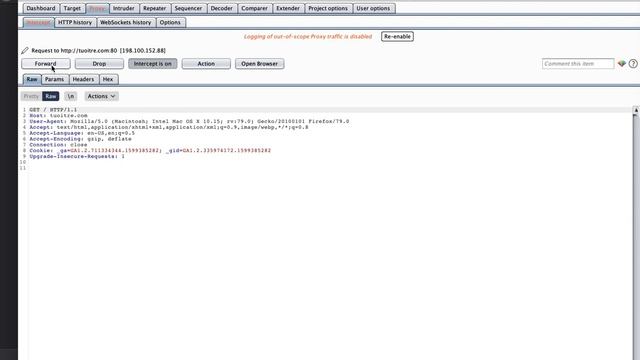Click the Re-enable logging button

tap(397, 36)
